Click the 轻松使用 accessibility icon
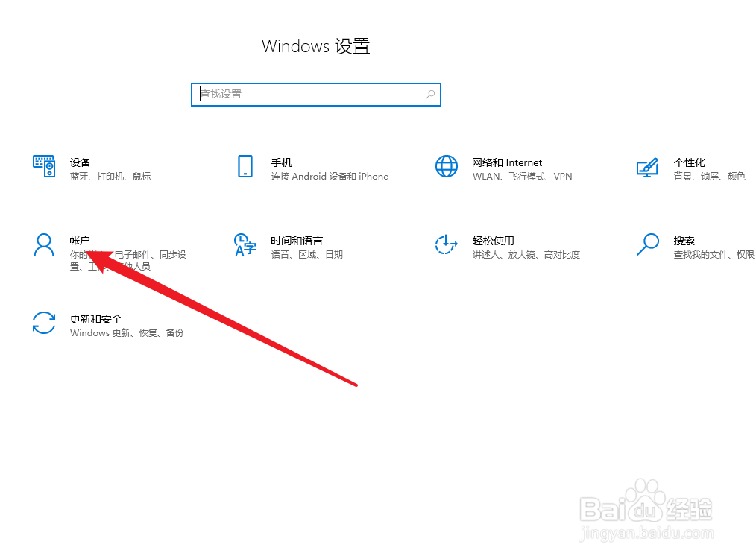756x559 pixels. point(446,244)
